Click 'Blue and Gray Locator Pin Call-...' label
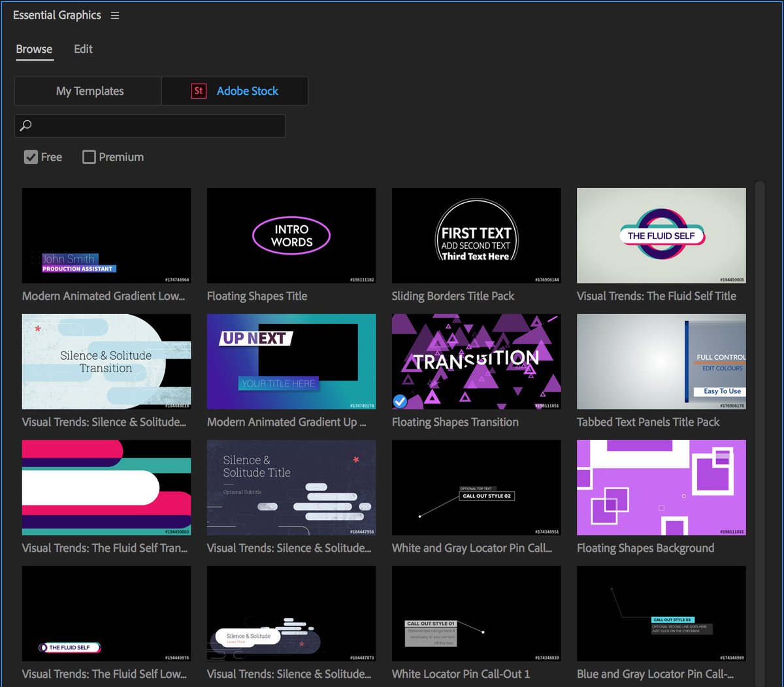 (x=655, y=674)
